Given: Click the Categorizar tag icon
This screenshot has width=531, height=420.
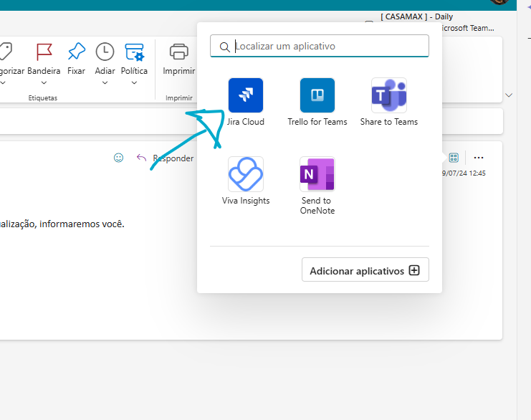Looking at the screenshot, I should click(6, 52).
